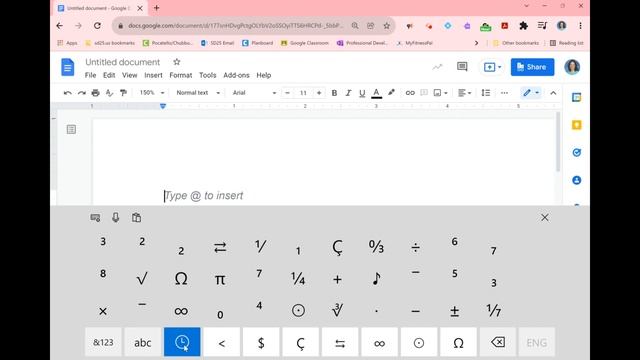Open the Insert menu
The width and height of the screenshot is (640, 360).
coord(153,75)
